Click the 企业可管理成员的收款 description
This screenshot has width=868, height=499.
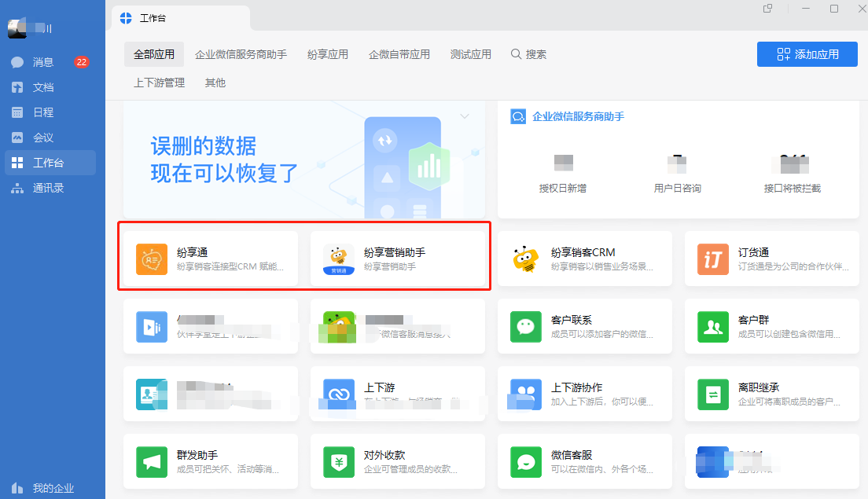point(410,469)
